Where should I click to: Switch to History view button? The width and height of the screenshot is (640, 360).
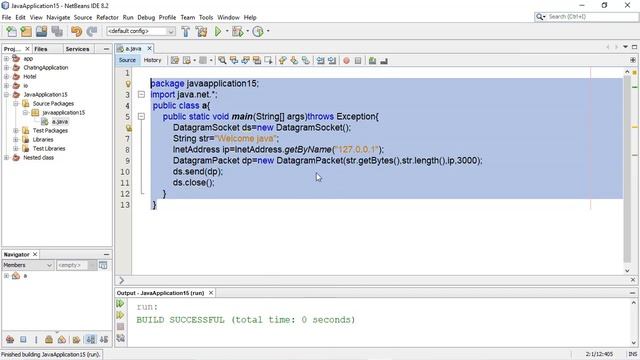pos(153,60)
